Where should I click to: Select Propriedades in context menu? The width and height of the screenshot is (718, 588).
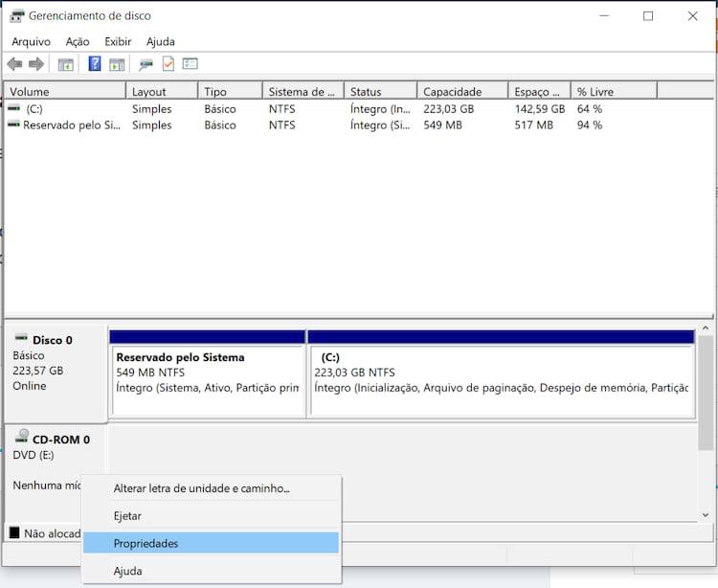[x=212, y=543]
